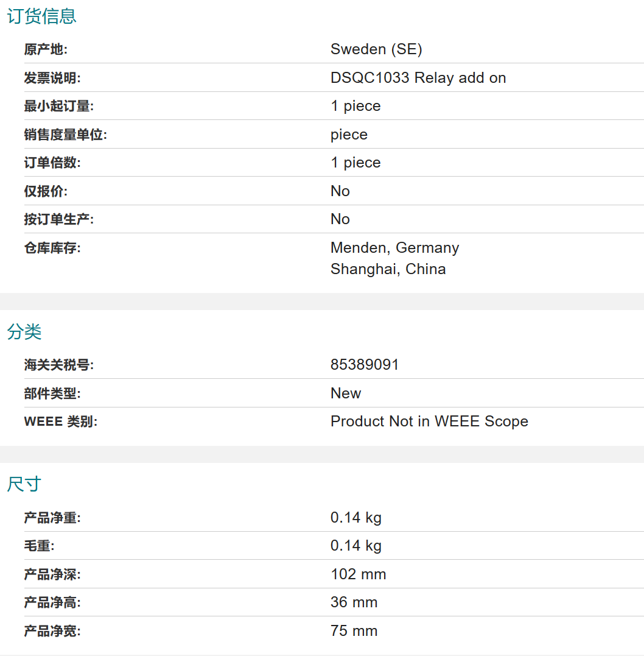Screen dimensions: 644x656
Task: Click the 发票说明 label
Action: [x=52, y=78]
